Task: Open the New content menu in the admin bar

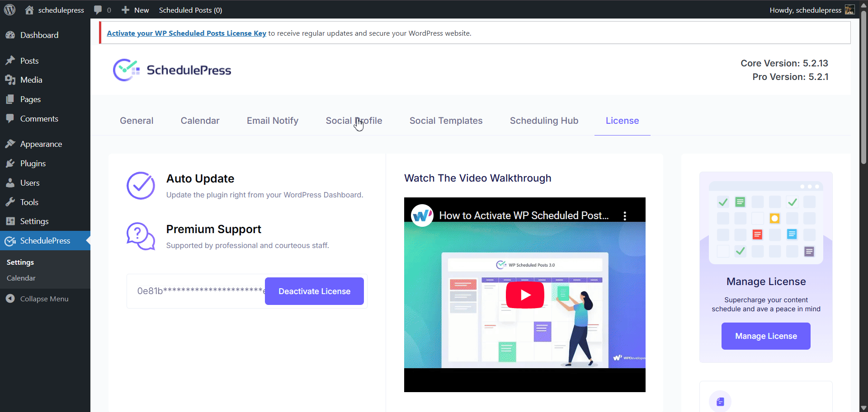Action: click(136, 10)
